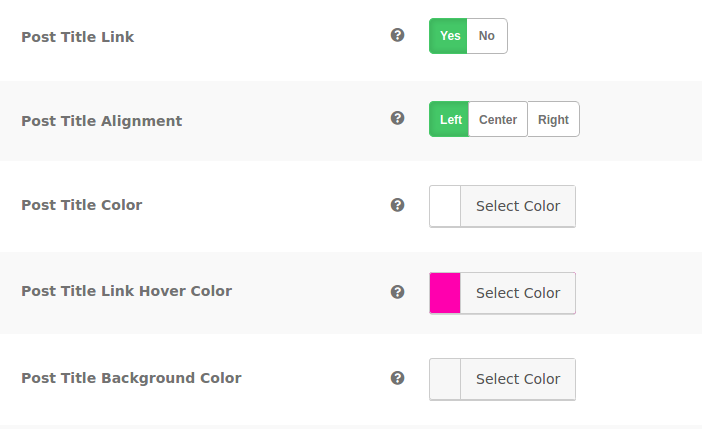This screenshot has height=429, width=702.
Task: Align post title to Left
Action: click(x=450, y=120)
